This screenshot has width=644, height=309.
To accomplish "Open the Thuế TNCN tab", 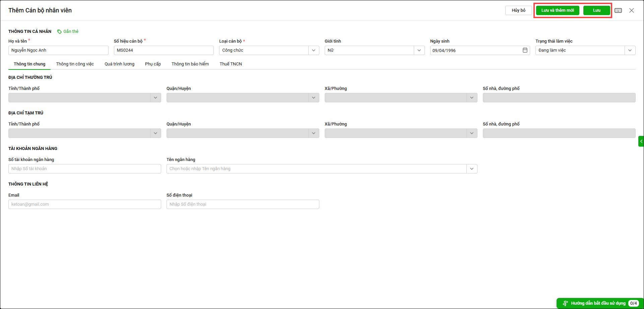I will point(231,64).
